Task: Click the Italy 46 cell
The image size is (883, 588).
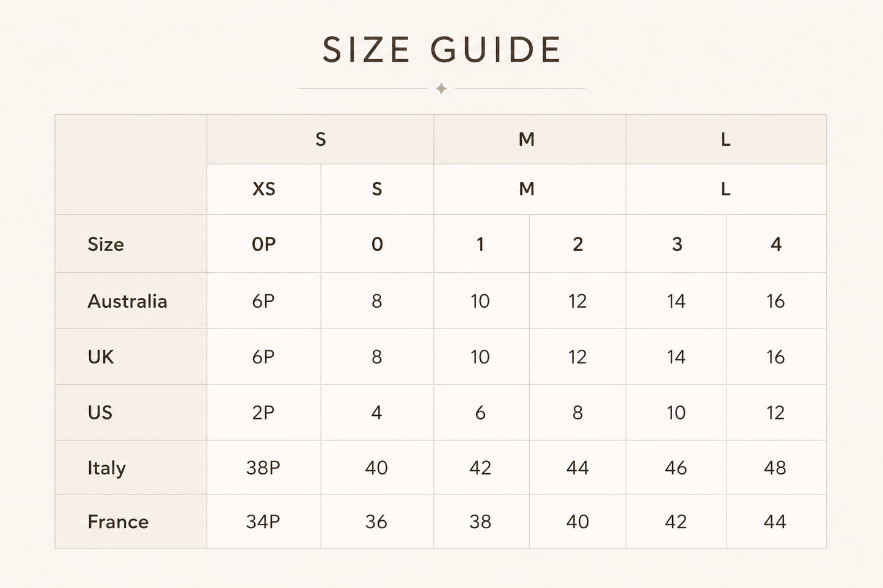Action: tap(676, 468)
